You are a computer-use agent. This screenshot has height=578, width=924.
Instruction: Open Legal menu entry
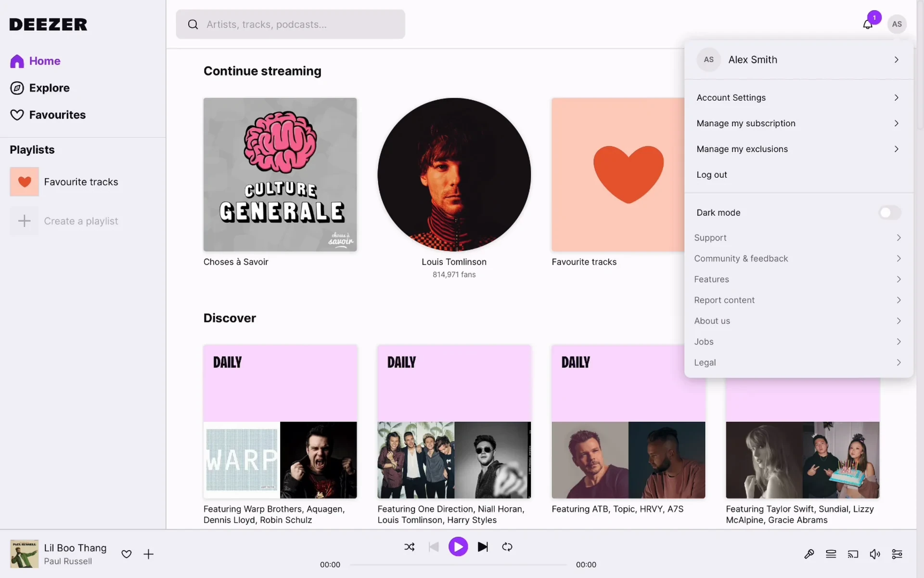coord(799,362)
